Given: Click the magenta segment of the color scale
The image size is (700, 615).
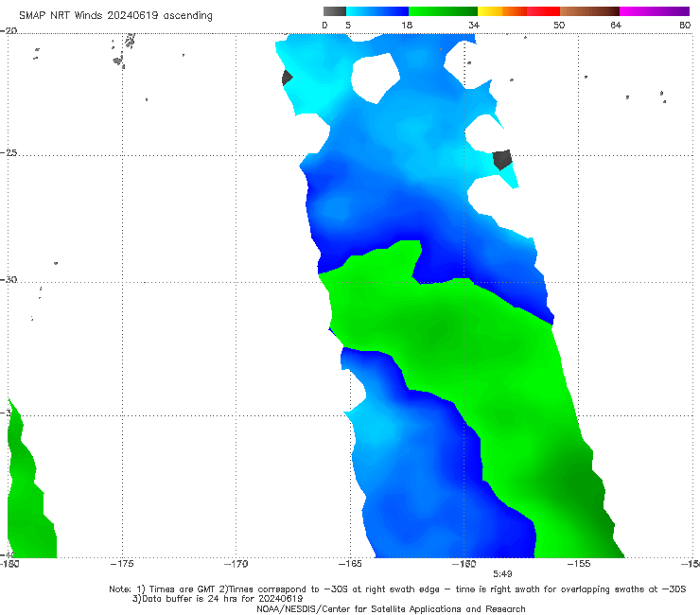Looking at the screenshot, I should (x=655, y=11).
